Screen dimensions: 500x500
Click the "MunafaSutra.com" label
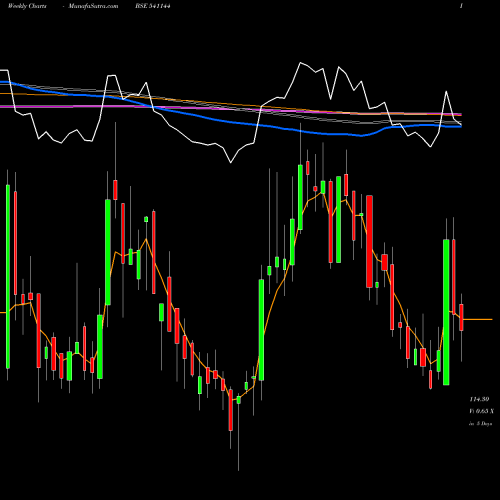pos(93,6)
